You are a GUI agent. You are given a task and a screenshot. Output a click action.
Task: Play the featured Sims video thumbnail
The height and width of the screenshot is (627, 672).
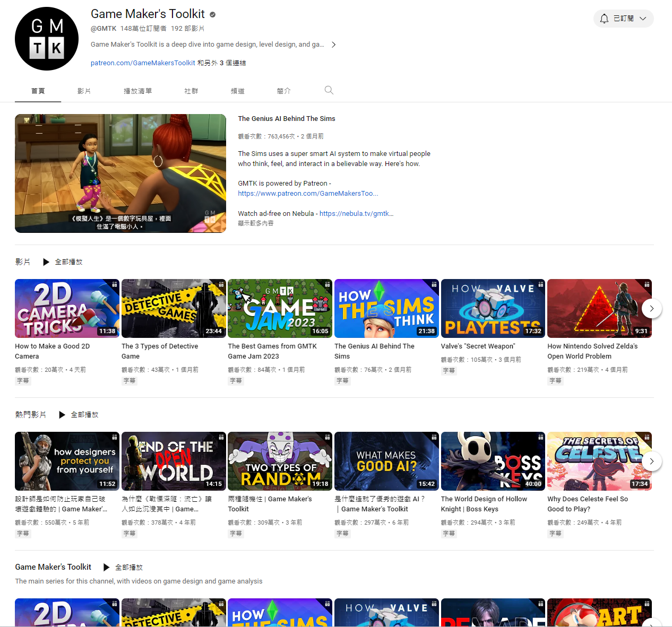pos(120,173)
